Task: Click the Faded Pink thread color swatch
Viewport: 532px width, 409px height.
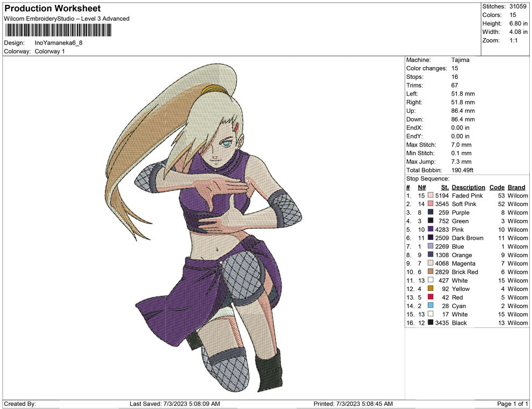Action: (430, 195)
